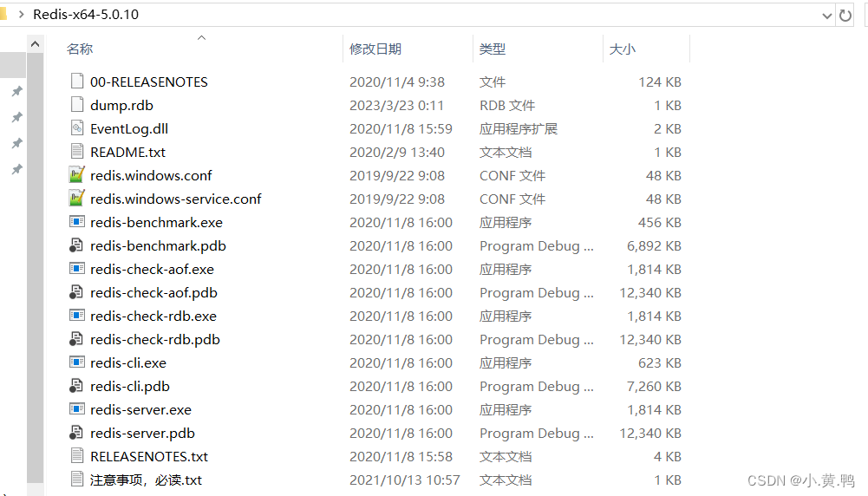Click the redis-check-rdb.pdb file icon

pos(76,339)
